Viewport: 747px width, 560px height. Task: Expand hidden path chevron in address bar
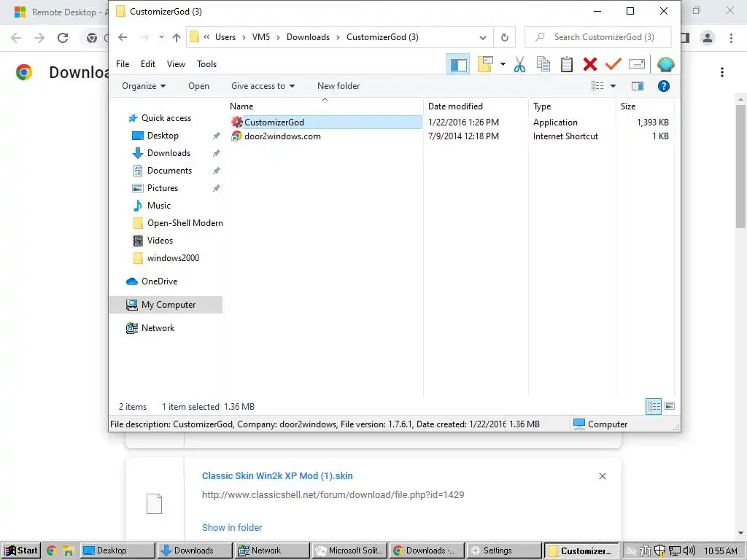click(x=206, y=37)
